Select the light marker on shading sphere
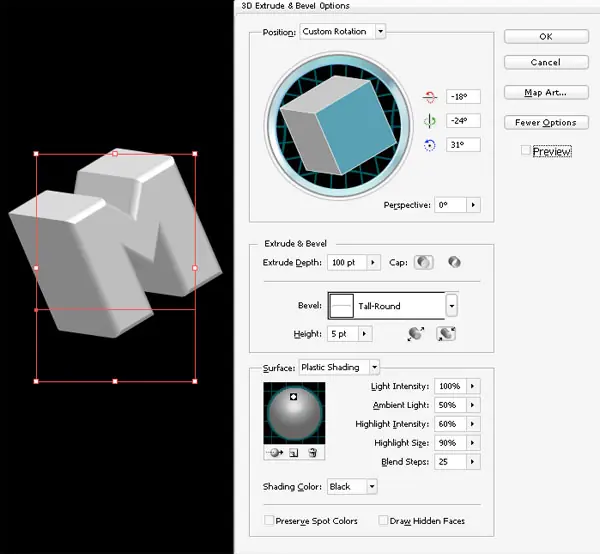600x554 pixels. (x=293, y=397)
